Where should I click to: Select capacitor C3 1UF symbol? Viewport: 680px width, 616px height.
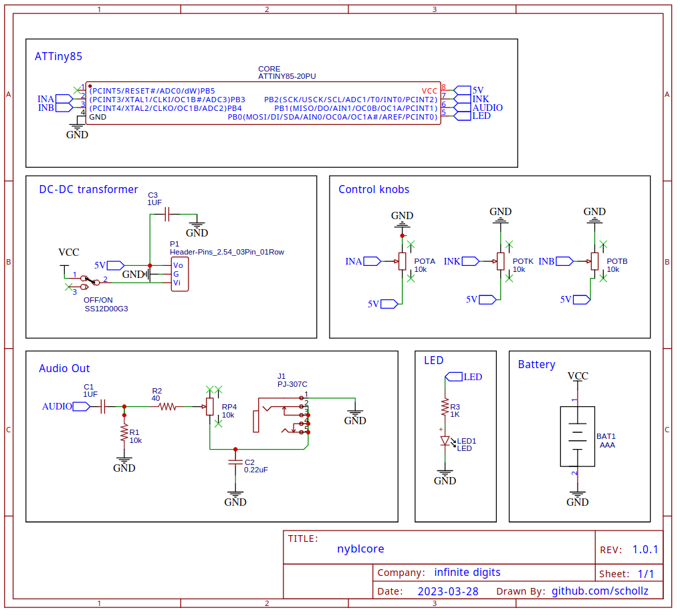(x=168, y=215)
